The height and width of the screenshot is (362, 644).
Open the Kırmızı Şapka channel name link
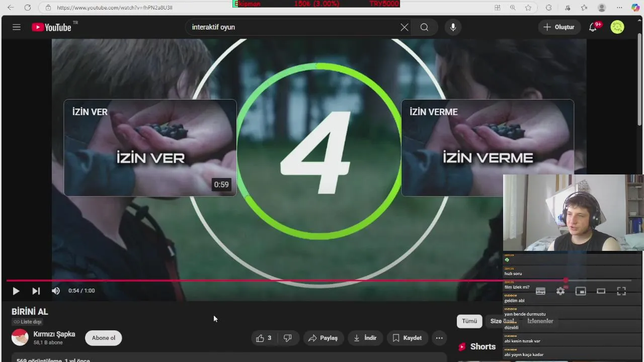tap(54, 334)
